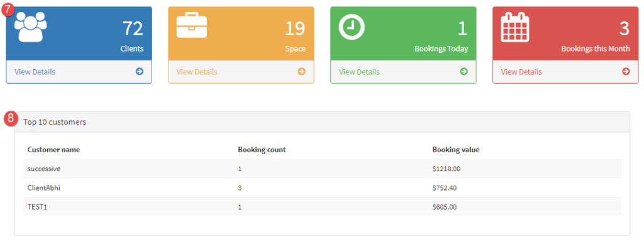Select the successive customer row name
This screenshot has width=644, height=241.
(x=44, y=169)
